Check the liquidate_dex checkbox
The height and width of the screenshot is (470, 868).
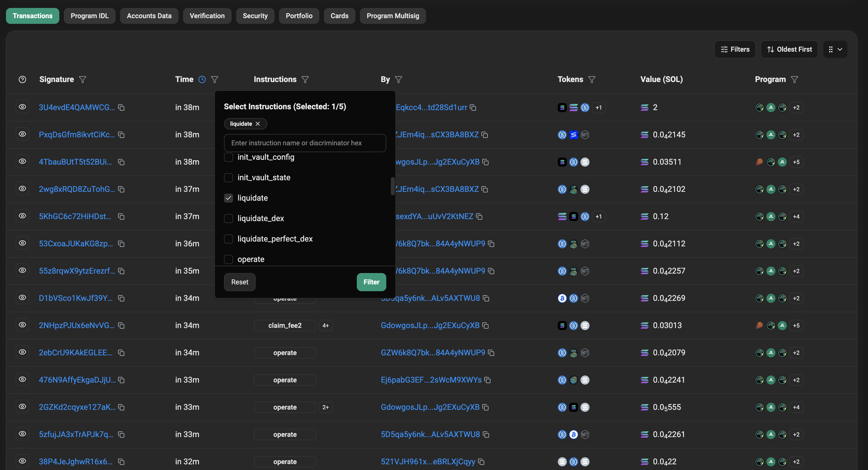coord(228,219)
